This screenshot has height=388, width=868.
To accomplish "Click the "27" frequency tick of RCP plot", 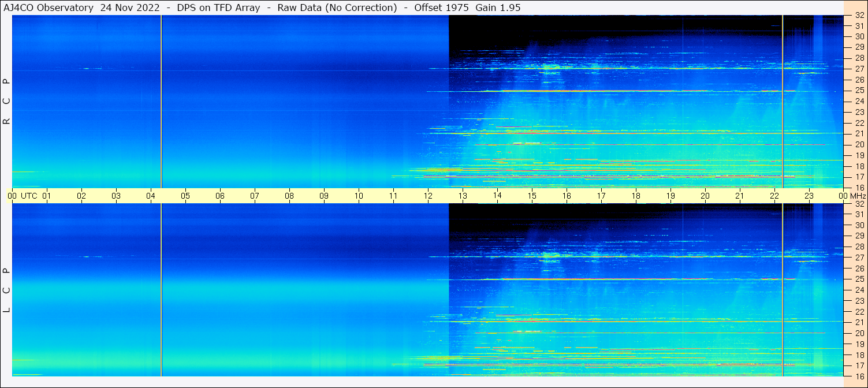I will (x=859, y=69).
